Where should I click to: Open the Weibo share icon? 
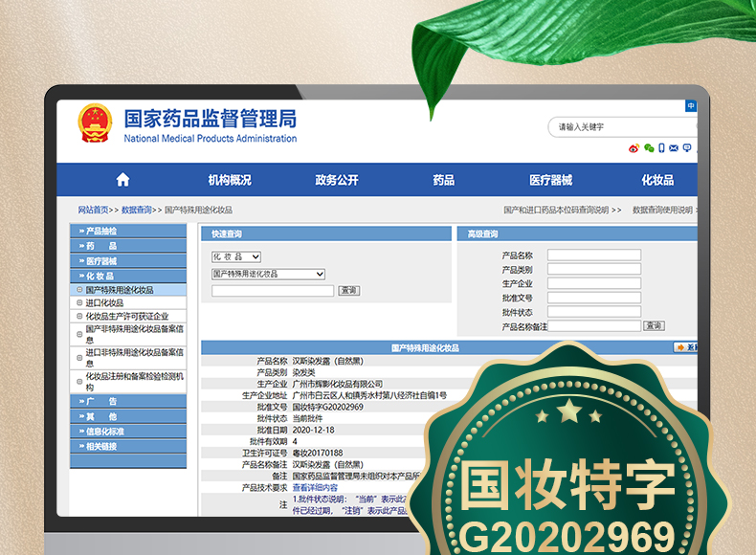(634, 148)
